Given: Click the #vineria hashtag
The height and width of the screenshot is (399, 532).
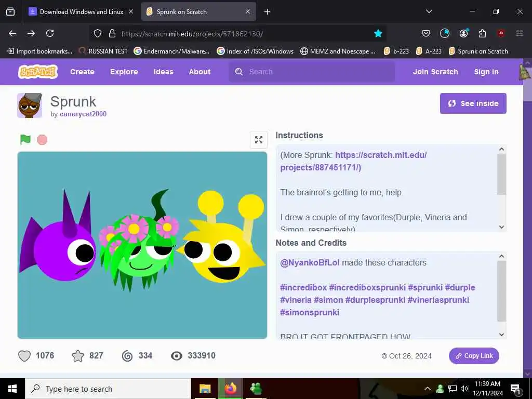Looking at the screenshot, I should click(x=296, y=300).
